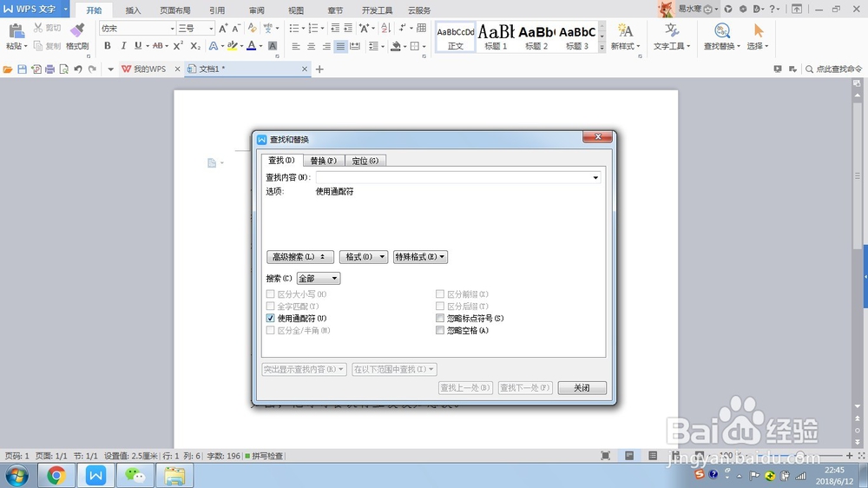Open the Review ribbon tab
Screen dimensions: 868x488
(256, 10)
